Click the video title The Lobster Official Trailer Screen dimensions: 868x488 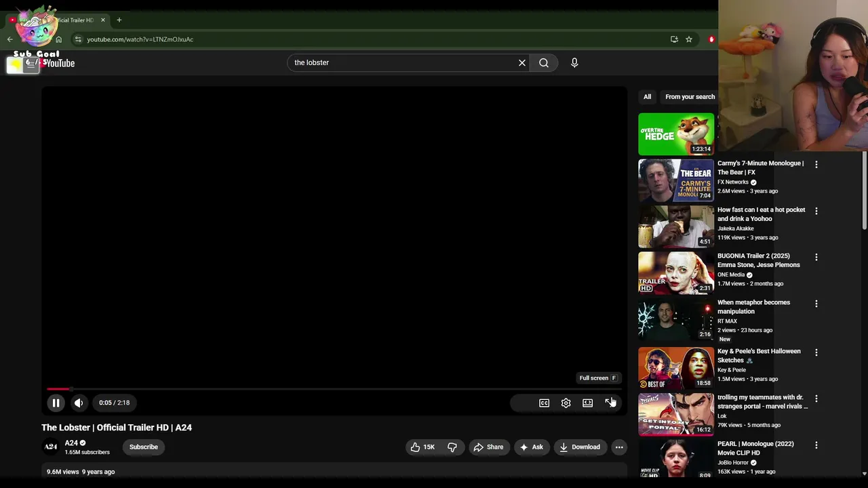117,428
